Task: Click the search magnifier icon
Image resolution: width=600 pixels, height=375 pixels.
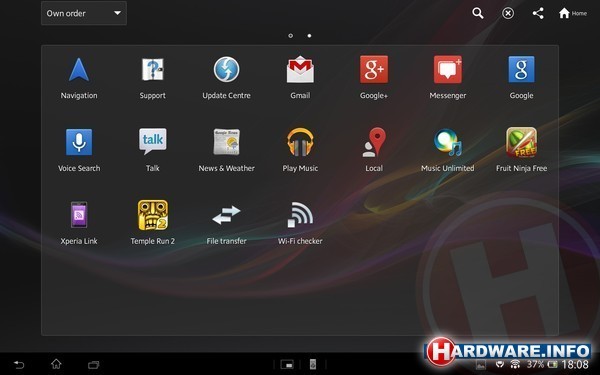Action: (478, 13)
